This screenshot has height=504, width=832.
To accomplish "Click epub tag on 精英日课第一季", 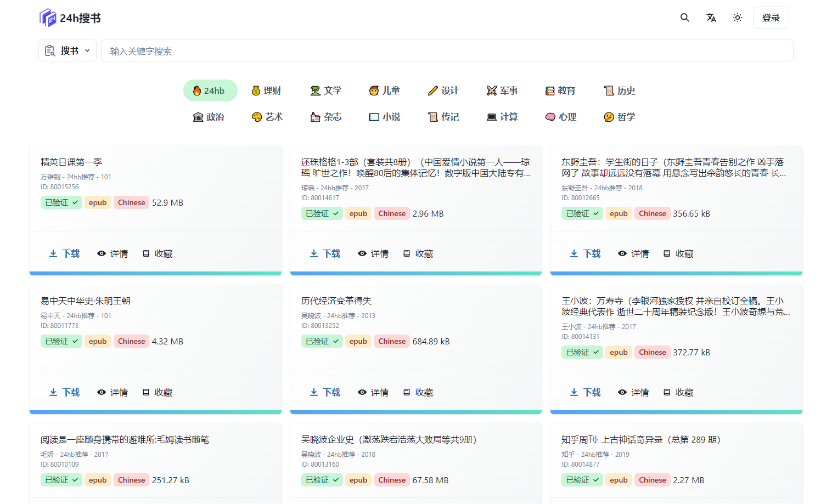I will 98,202.
